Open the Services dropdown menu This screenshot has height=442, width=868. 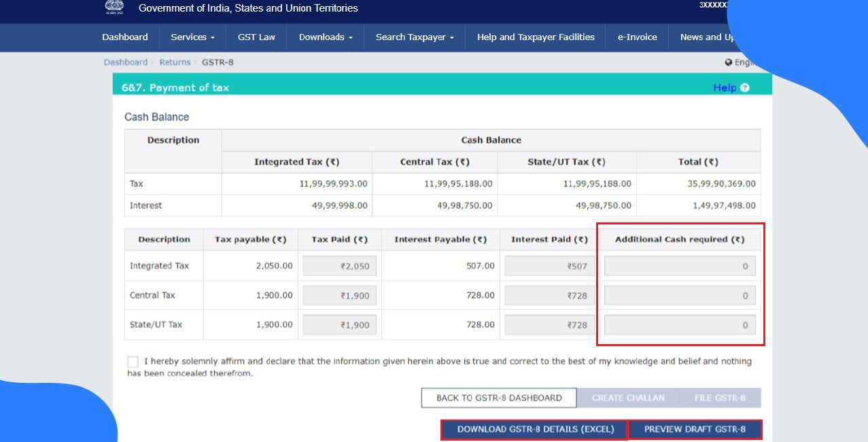coord(192,37)
